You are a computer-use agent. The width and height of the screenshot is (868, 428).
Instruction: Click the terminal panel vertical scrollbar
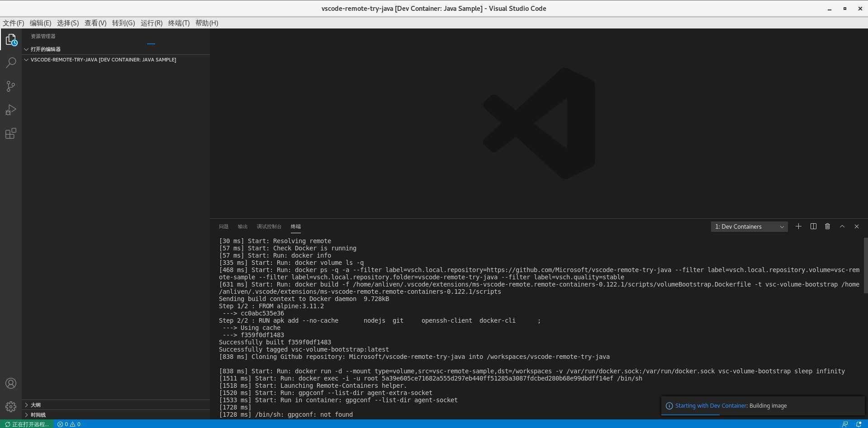tap(865, 265)
